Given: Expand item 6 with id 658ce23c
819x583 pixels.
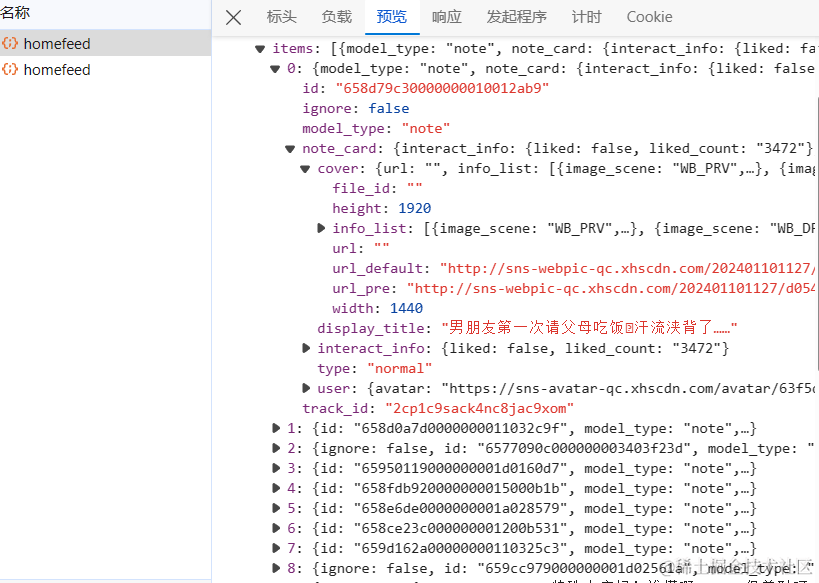Looking at the screenshot, I should (x=276, y=528).
